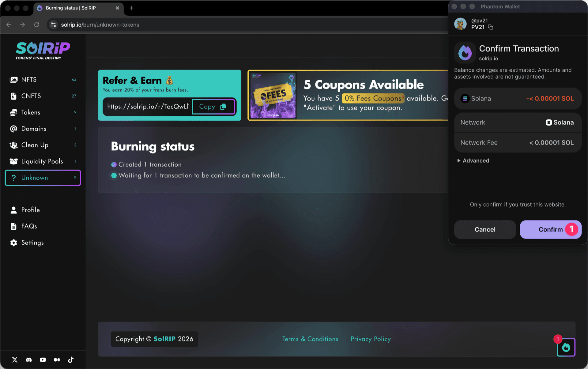Open site information icon in address bar
This screenshot has width=588, height=369.
53,25
